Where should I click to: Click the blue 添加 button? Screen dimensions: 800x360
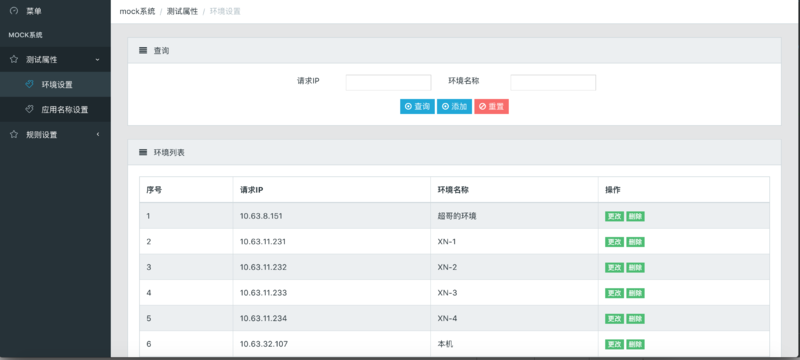455,107
